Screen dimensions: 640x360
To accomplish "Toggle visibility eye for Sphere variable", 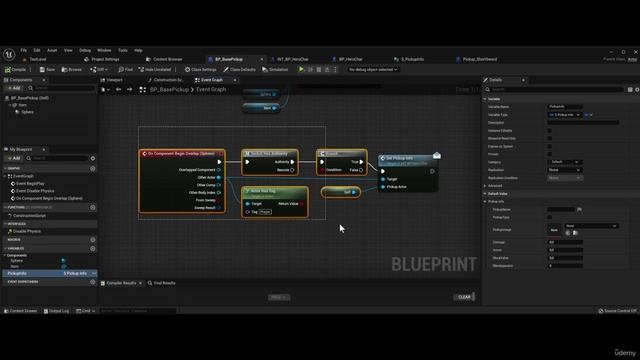I will click(63, 260).
